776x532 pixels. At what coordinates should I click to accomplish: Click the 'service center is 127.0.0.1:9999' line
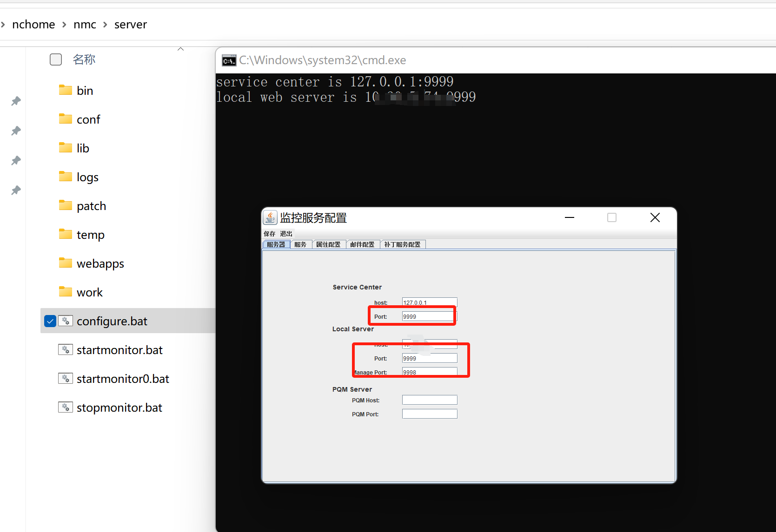[335, 82]
